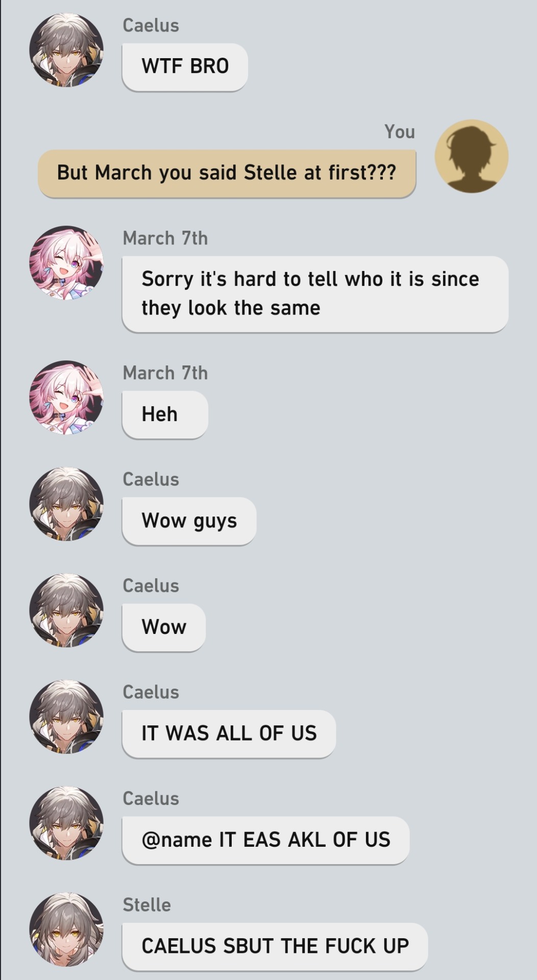This screenshot has height=980, width=537.
Task: Tap Caelus avatar beside the short "Wow" message
Action: click(66, 610)
